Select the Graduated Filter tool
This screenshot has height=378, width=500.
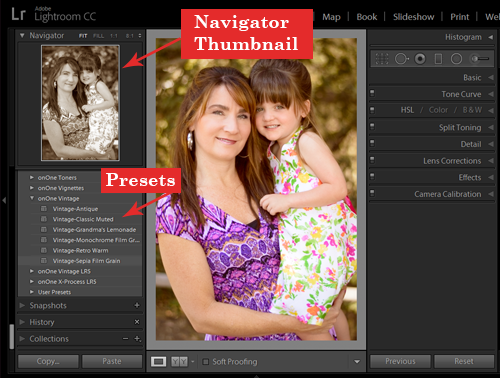point(438,59)
